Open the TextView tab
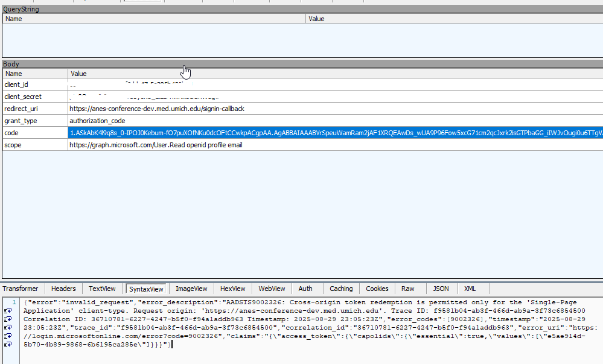Screen dimensions: 603x364 102,289
